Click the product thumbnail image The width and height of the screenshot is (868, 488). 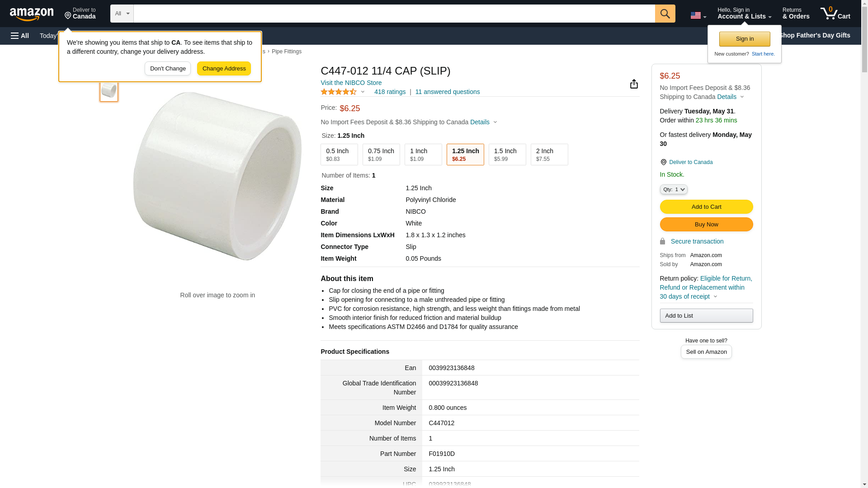[x=109, y=90]
